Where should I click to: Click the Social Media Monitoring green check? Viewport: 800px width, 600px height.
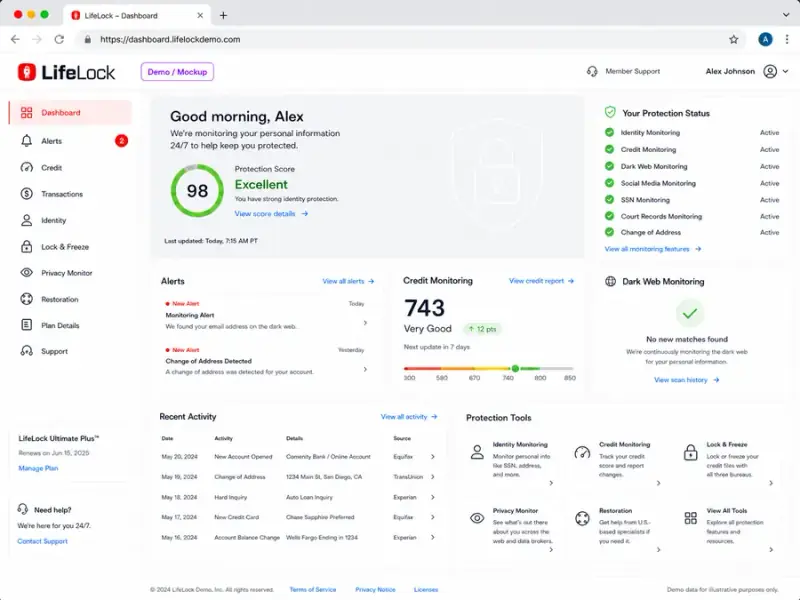[x=609, y=183]
